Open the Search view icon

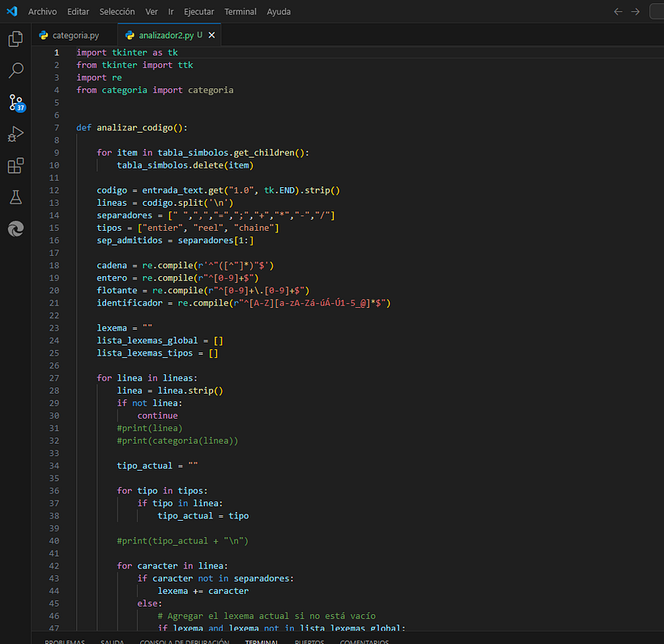(15, 70)
